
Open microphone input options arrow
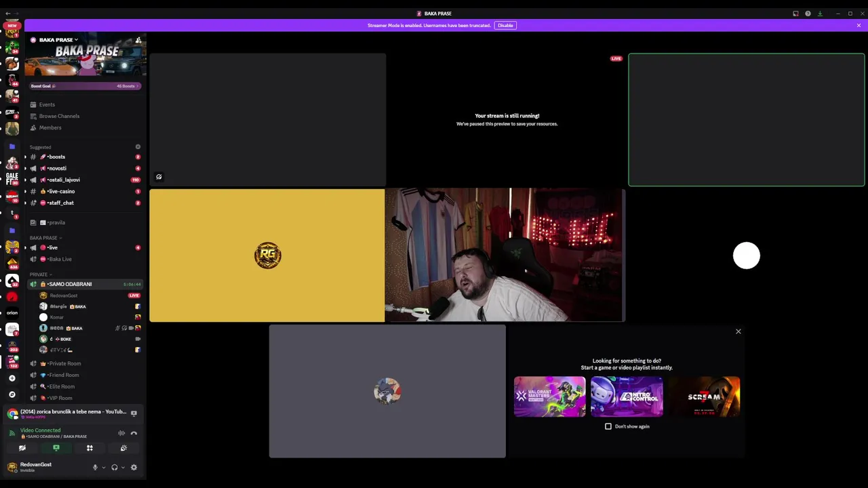(104, 468)
